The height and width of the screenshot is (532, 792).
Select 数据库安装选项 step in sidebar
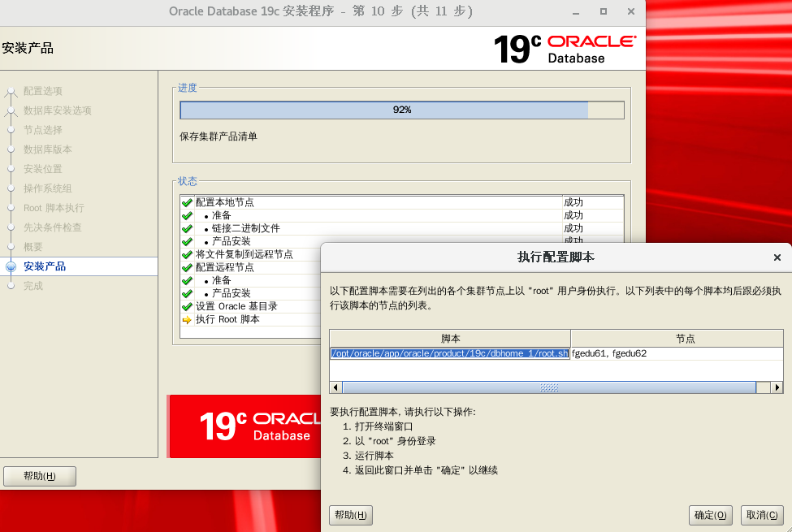58,110
